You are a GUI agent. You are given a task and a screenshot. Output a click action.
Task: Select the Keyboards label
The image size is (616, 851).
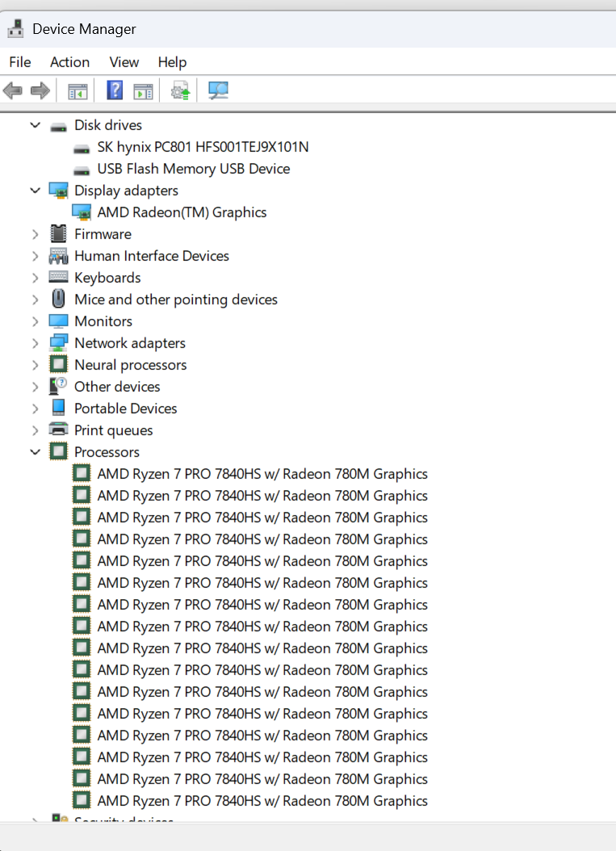(107, 278)
